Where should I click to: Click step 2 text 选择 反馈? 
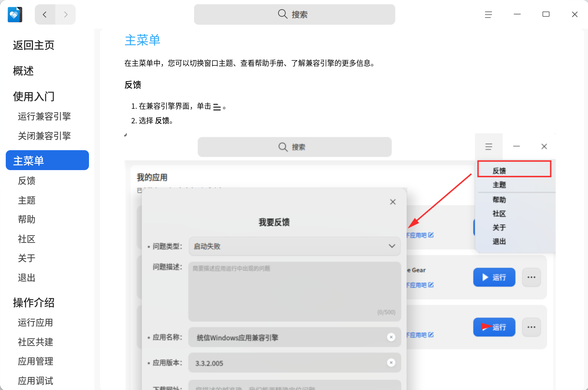pyautogui.click(x=156, y=121)
